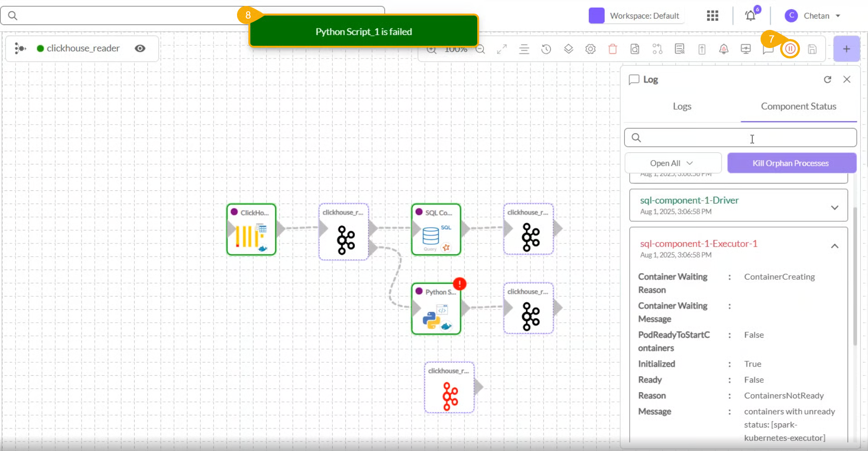Image resolution: width=868 pixels, height=451 pixels.
Task: Open the apps grid menu icon
Action: 713,16
